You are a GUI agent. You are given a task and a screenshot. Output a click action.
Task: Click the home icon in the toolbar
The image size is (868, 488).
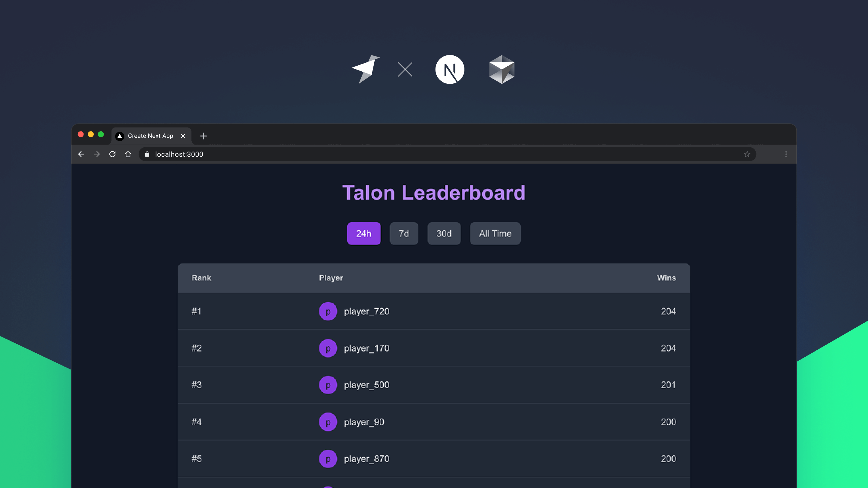click(128, 154)
